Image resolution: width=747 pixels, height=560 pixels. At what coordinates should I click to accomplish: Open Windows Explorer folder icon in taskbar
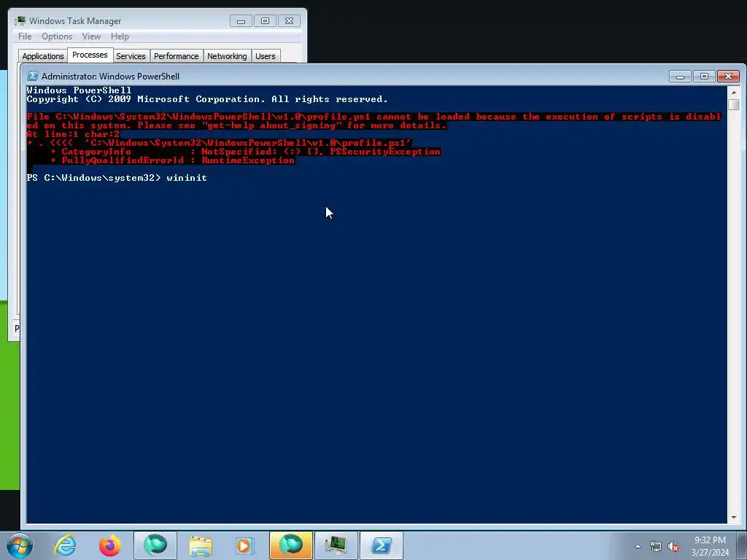201,545
